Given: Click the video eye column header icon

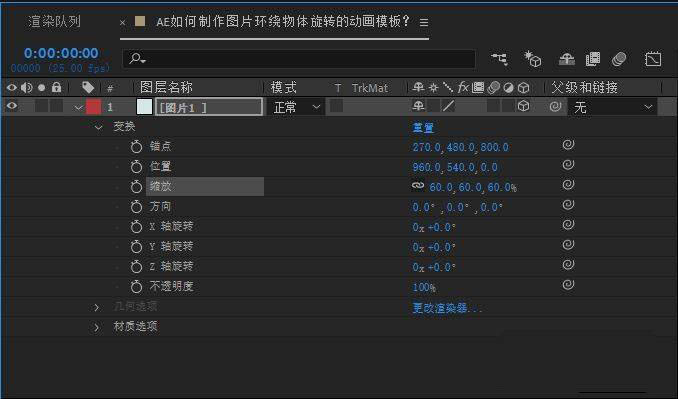Looking at the screenshot, I should [x=11, y=88].
